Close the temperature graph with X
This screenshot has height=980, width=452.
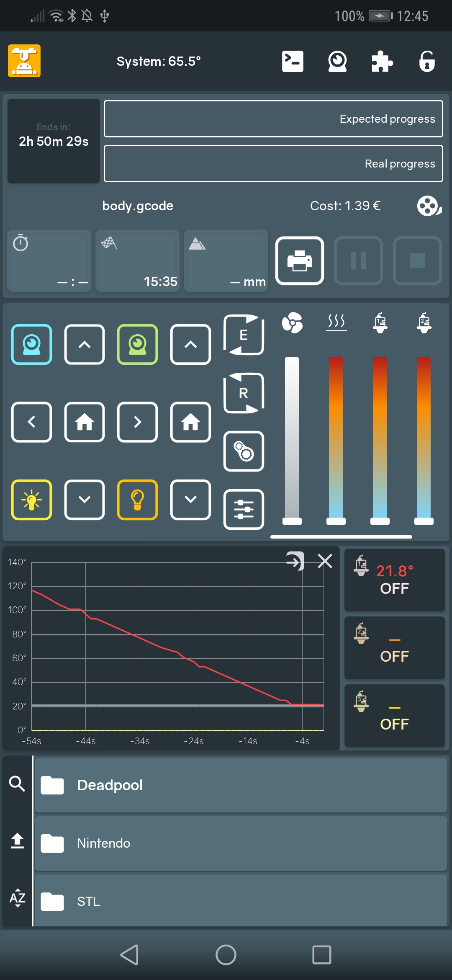click(x=325, y=561)
